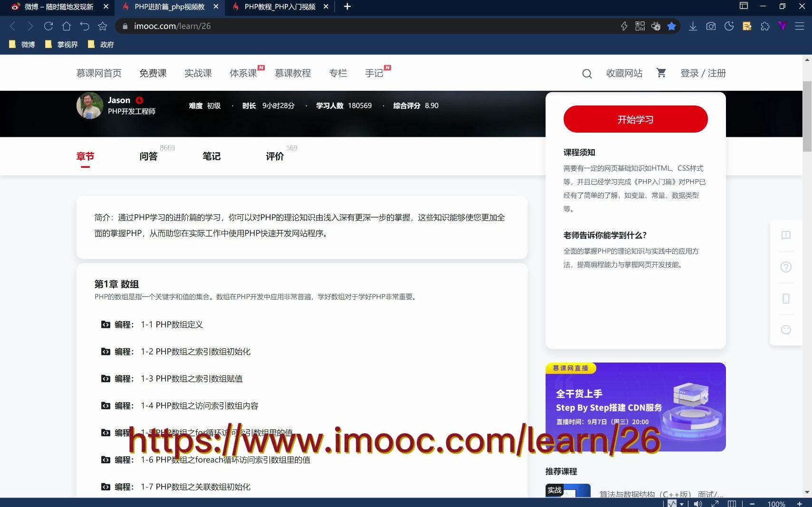This screenshot has height=507, width=812.
Task: Open lesson 1-1 PHP数组定义 link
Action: point(172,325)
